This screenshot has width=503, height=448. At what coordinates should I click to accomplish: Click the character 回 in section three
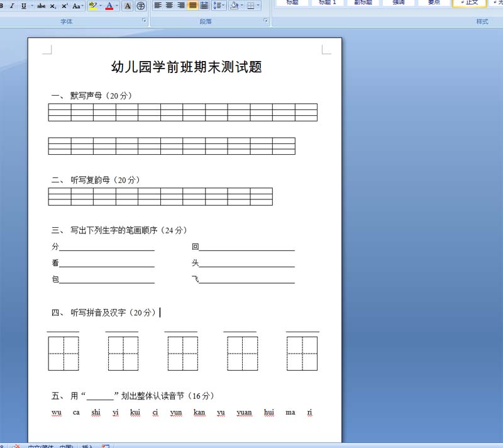196,247
